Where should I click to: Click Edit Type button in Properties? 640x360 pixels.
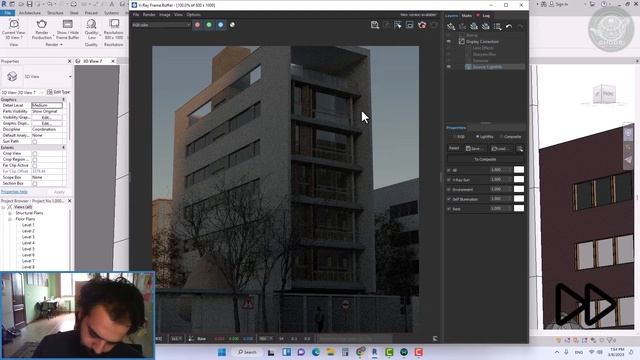coord(59,92)
